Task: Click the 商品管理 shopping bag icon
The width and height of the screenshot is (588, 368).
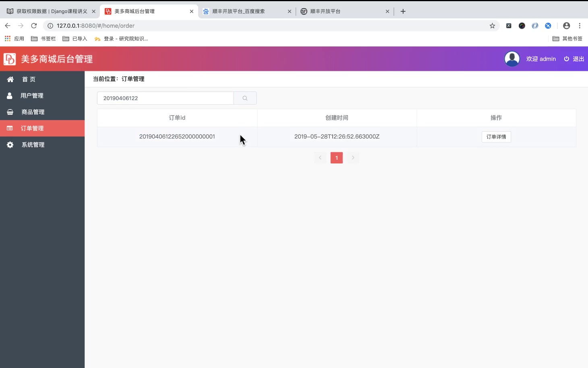Action: 10,112
